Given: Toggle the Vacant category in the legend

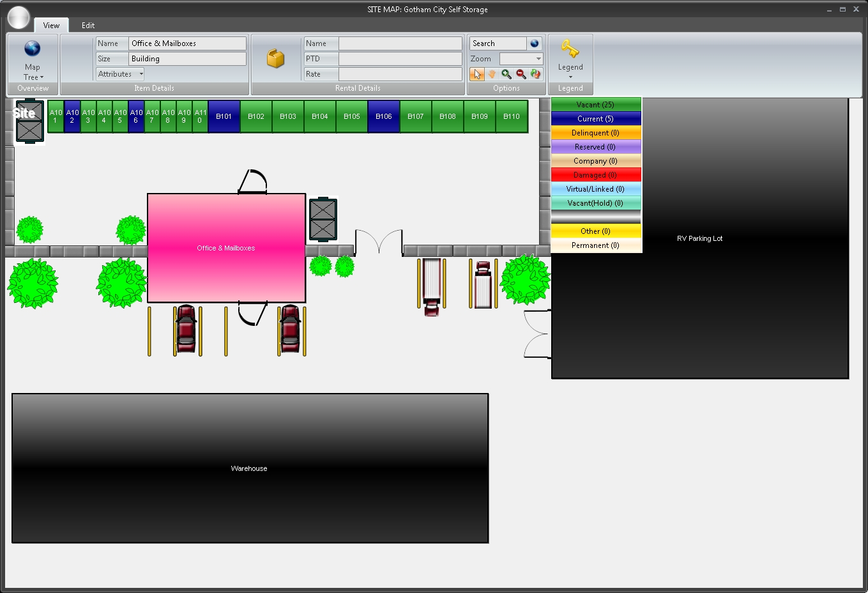Looking at the screenshot, I should coord(596,104).
